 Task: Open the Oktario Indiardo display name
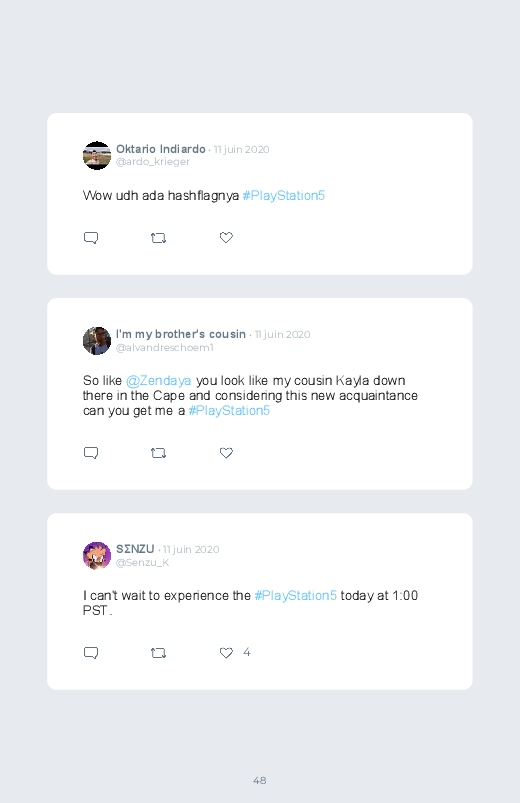[161, 149]
